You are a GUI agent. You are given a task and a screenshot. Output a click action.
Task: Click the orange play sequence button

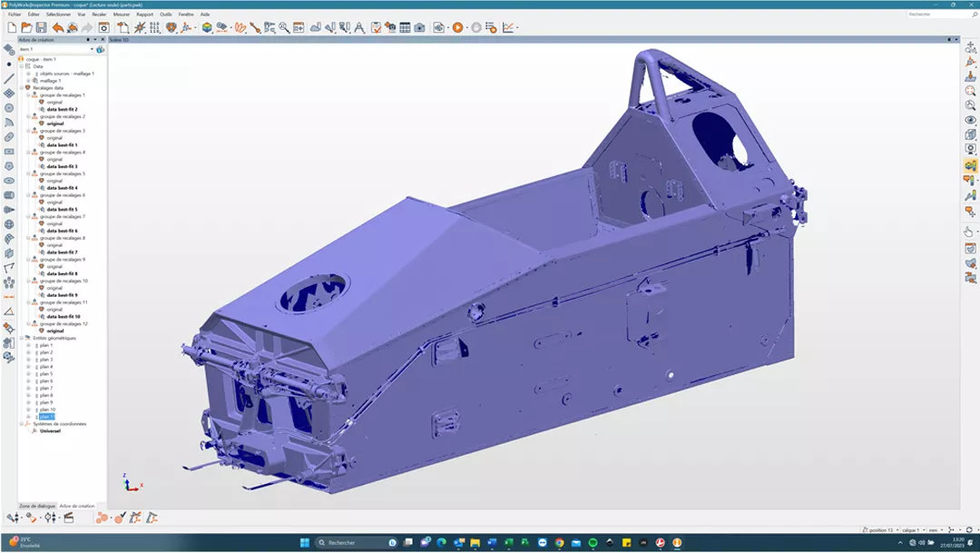[457, 28]
